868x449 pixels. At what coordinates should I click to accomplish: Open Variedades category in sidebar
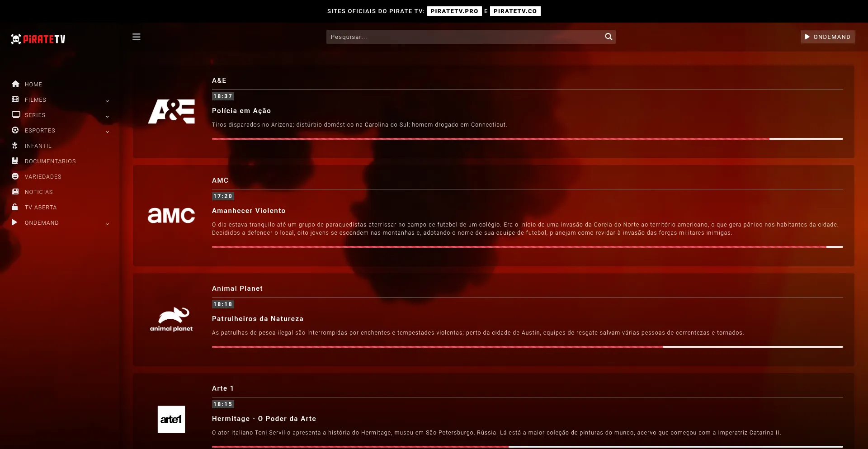coord(43,177)
